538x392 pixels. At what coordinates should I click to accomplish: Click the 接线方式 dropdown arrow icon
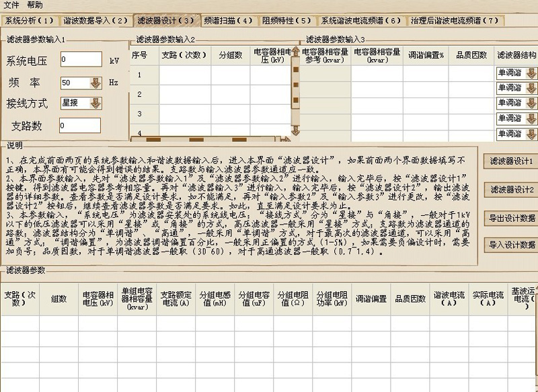click(95, 104)
